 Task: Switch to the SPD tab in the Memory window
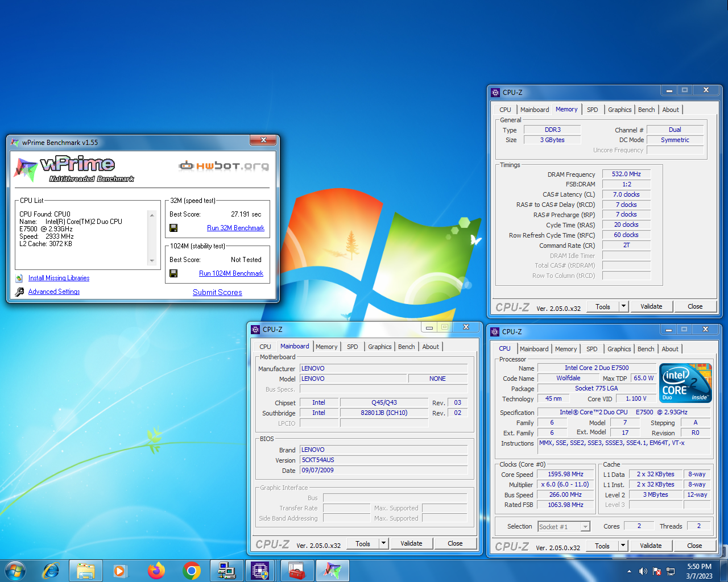[x=593, y=110]
